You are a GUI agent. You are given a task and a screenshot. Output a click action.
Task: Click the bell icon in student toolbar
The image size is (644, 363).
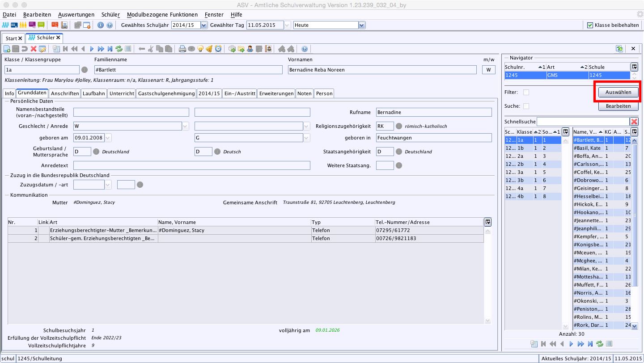209,49
